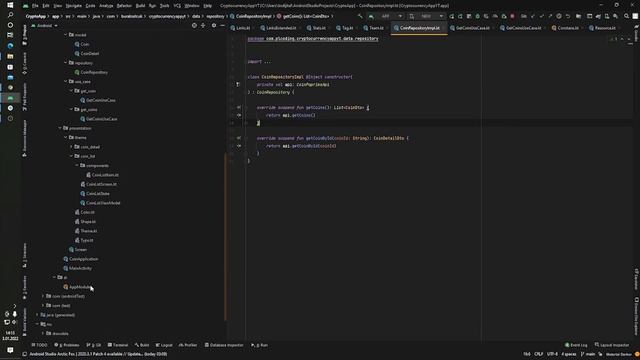Collapse the presentation folder

60,128
